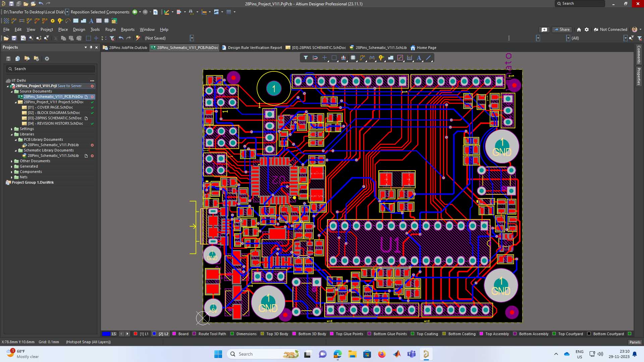Select the interactive routing tool in the active bar

(x=362, y=58)
